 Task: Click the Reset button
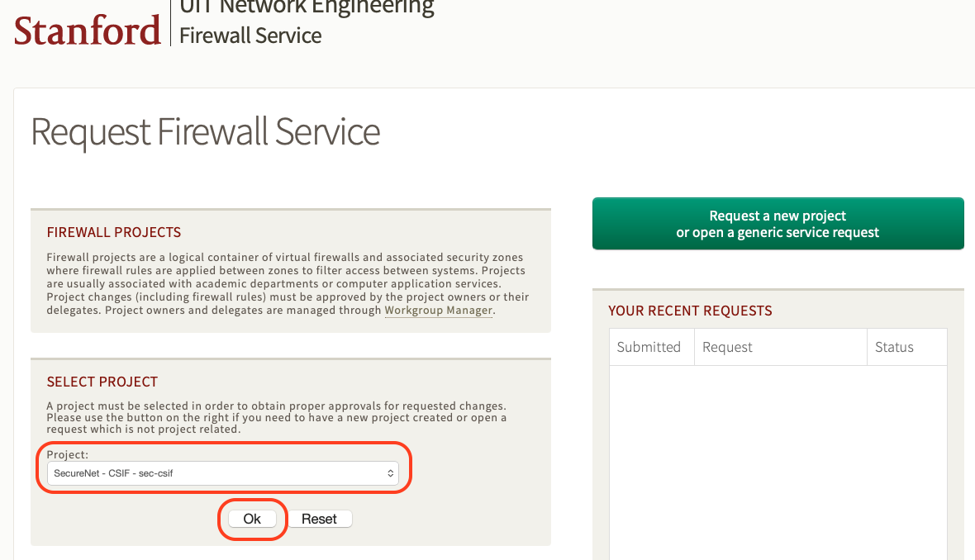pos(319,519)
